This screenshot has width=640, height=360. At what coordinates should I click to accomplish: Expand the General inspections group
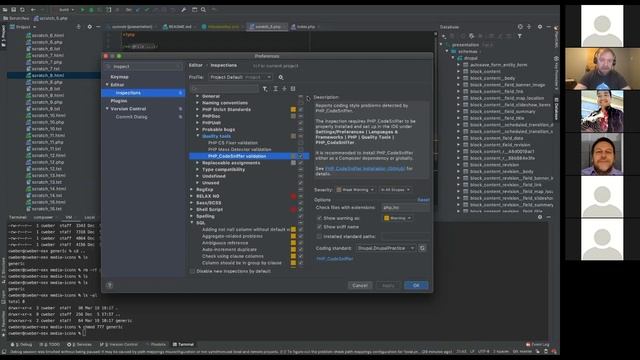(x=198, y=96)
